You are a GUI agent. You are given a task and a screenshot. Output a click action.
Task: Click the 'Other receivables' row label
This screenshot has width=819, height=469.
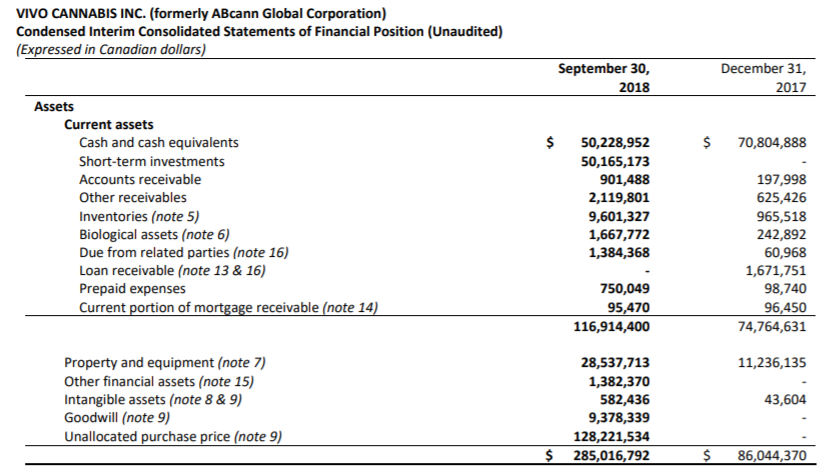(133, 197)
